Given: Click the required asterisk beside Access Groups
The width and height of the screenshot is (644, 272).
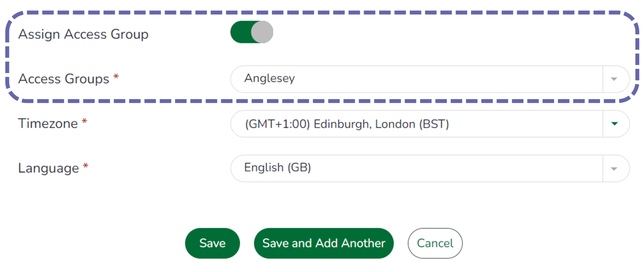Looking at the screenshot, I should coord(116,77).
